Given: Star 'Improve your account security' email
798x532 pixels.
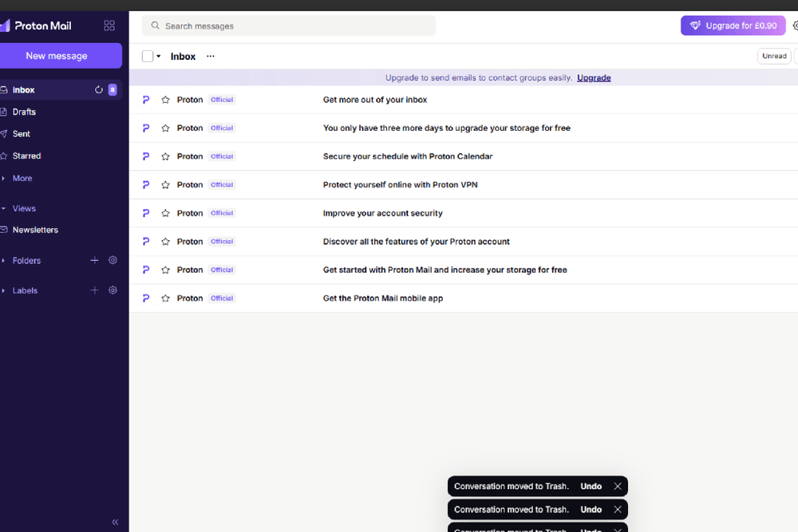Looking at the screenshot, I should [x=165, y=213].
